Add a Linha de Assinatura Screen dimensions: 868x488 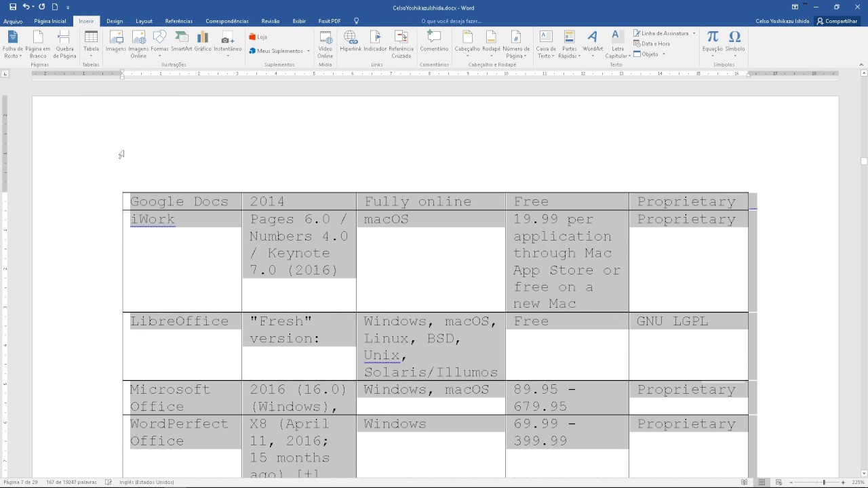point(665,33)
